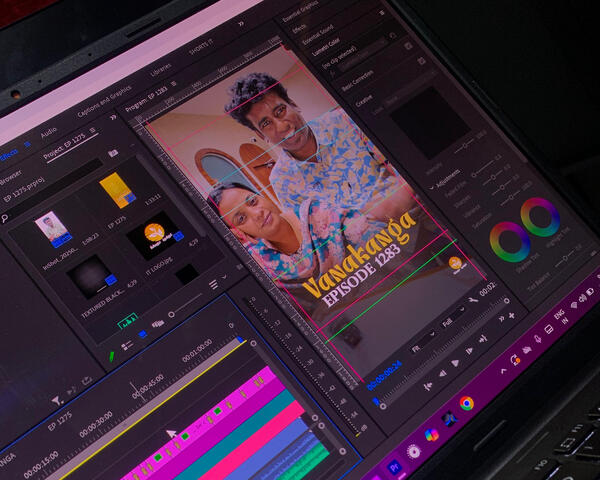
Task: Click the battery status tray icon
Action: click(x=589, y=292)
